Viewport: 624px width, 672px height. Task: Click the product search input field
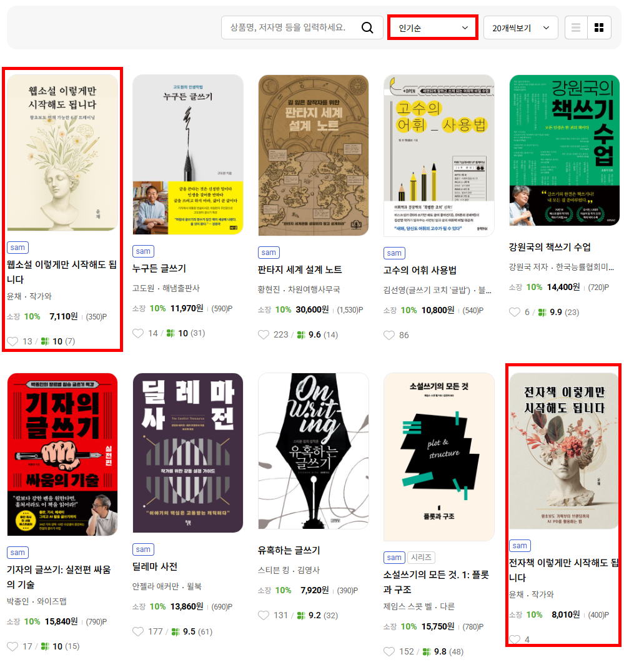pos(288,28)
